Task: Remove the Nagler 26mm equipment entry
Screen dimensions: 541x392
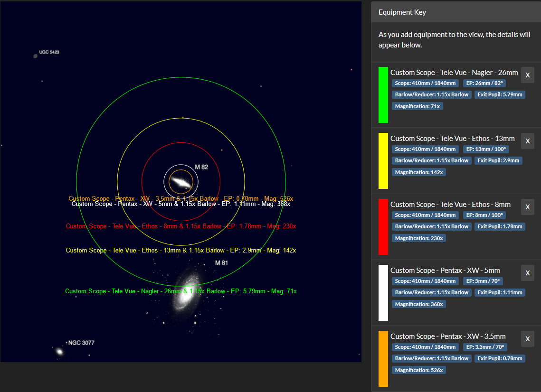Action: (x=528, y=75)
